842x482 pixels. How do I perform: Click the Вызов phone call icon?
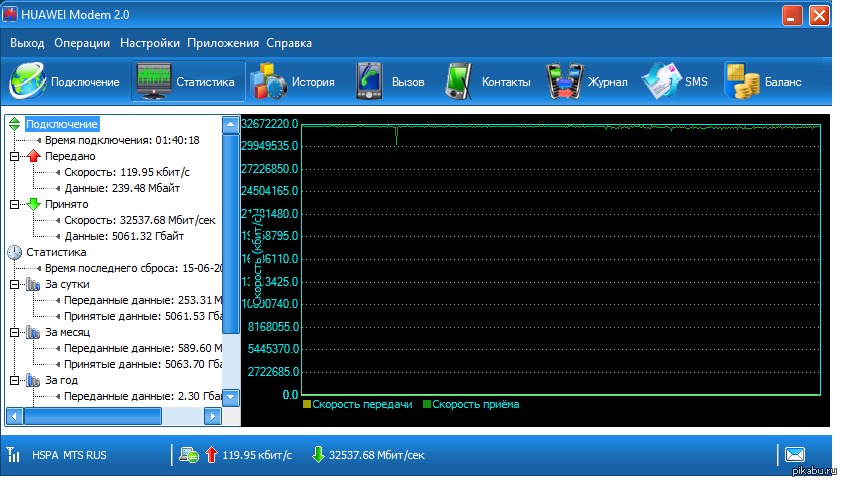click(369, 82)
